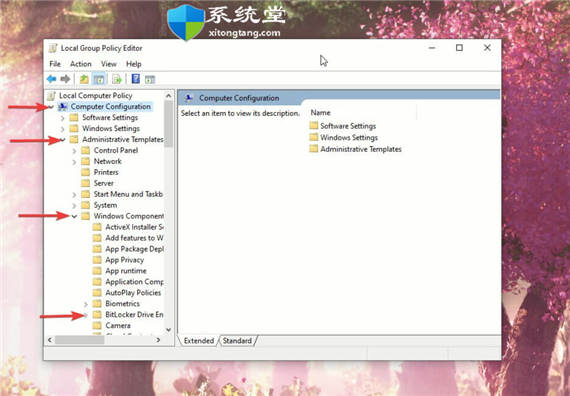Select App runtime tree item

click(x=126, y=271)
